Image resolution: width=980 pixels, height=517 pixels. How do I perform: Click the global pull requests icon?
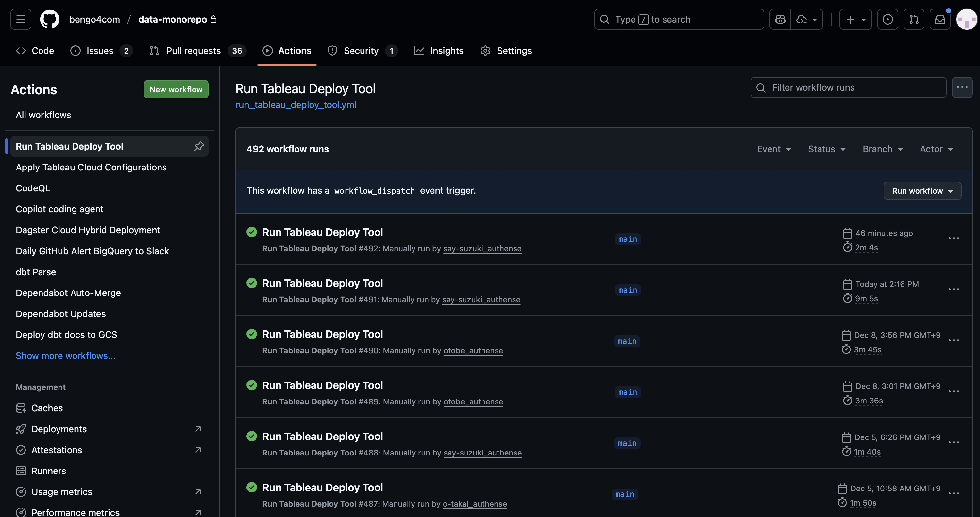pos(913,19)
